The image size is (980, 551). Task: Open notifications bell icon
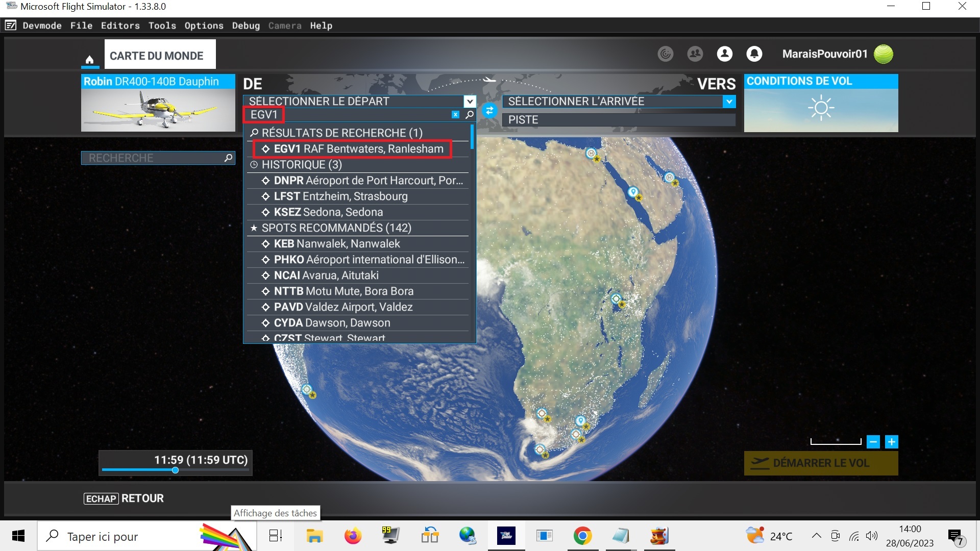754,54
